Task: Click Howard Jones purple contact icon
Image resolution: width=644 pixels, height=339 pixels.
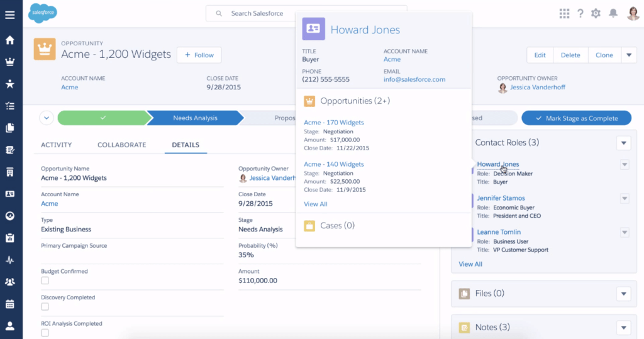Action: [x=313, y=29]
